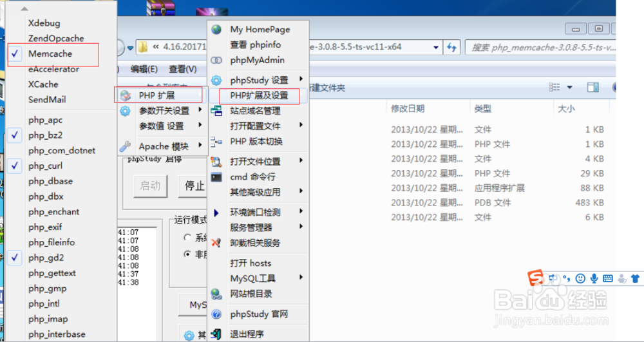Screen dimensions: 644x342
Task: Click the Sogou S input method icon
Action: click(x=536, y=278)
